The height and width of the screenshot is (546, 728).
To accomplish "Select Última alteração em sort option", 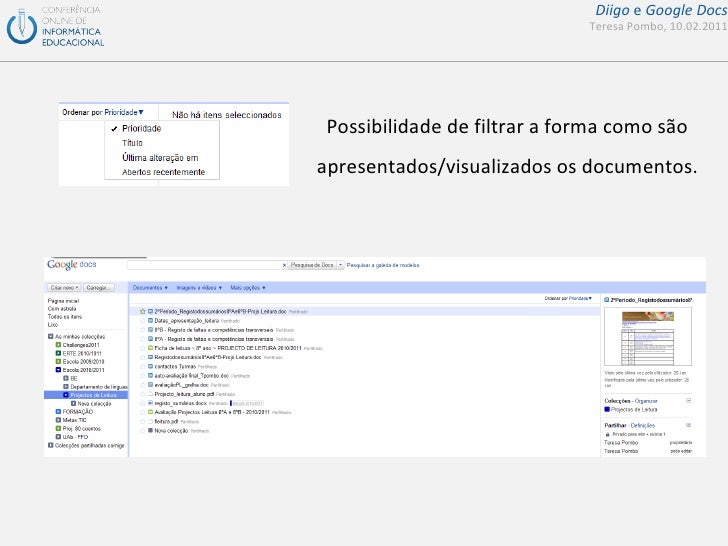I will coord(160,158).
